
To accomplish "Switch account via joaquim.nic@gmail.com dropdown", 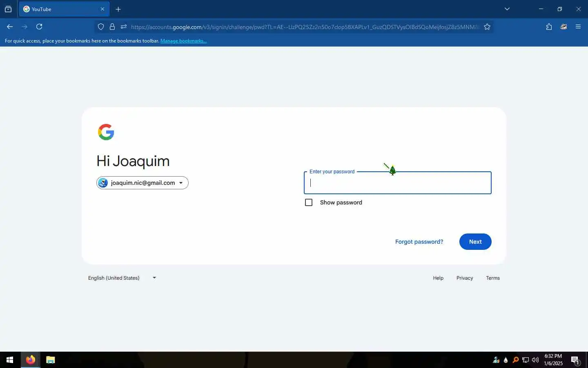I will pyautogui.click(x=143, y=183).
